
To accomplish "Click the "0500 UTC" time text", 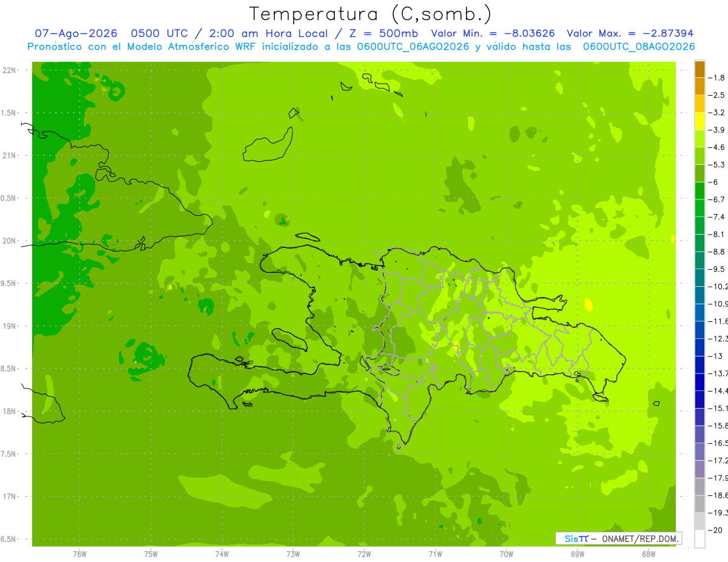I will click(160, 33).
